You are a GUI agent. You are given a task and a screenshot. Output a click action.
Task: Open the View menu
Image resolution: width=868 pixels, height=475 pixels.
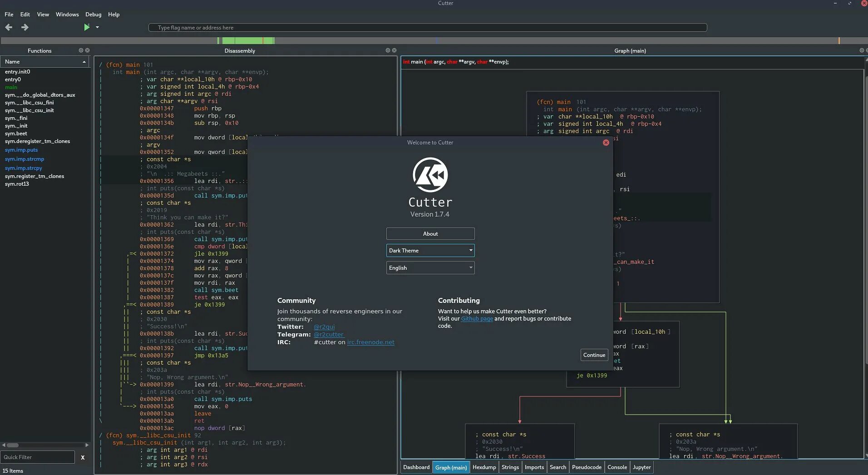click(x=43, y=15)
